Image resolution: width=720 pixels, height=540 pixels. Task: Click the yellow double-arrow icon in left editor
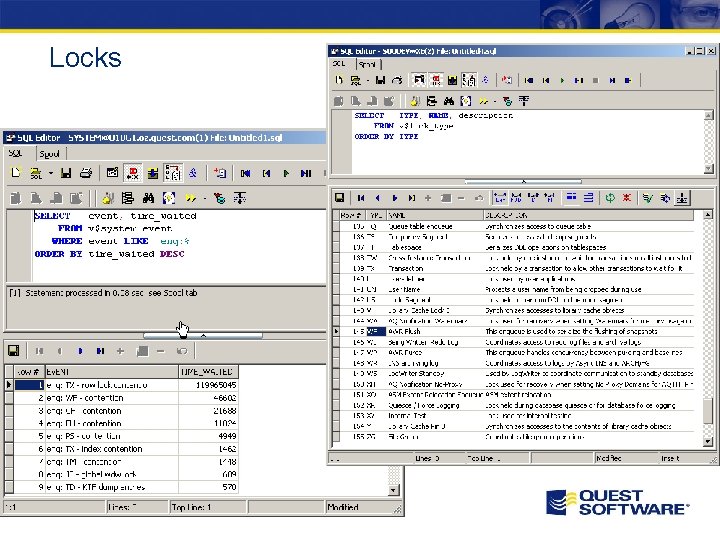click(x=190, y=198)
